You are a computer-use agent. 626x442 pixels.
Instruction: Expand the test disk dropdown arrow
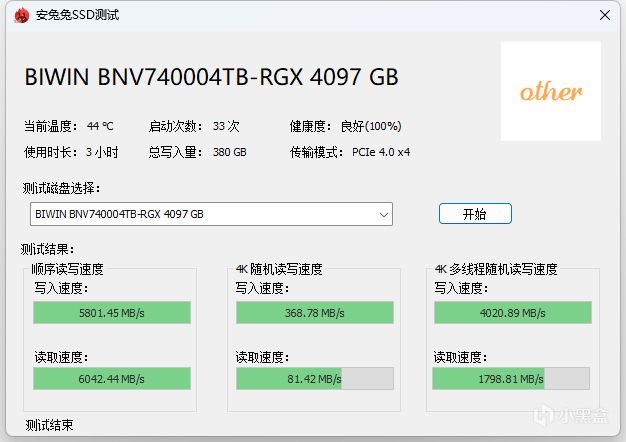[x=384, y=214]
